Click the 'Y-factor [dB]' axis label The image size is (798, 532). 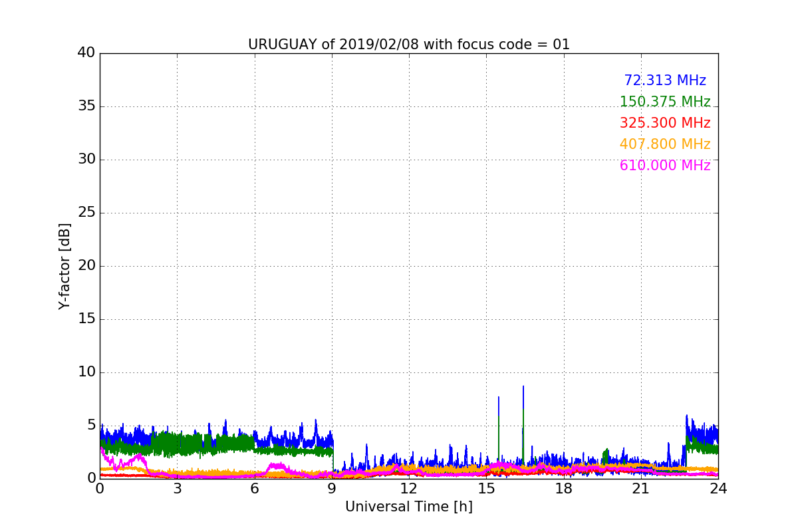coord(65,266)
